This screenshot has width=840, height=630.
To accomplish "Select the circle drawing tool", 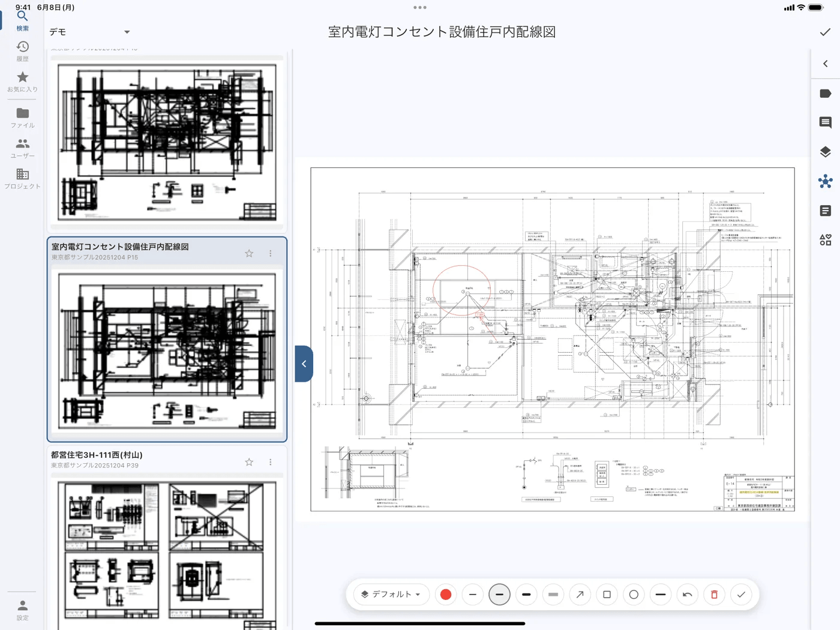I will pyautogui.click(x=634, y=595).
